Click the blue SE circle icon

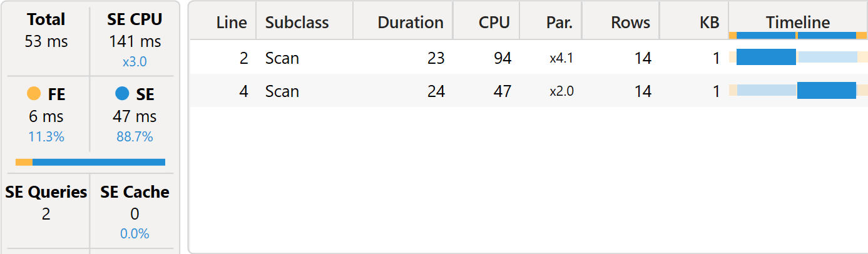(x=123, y=94)
